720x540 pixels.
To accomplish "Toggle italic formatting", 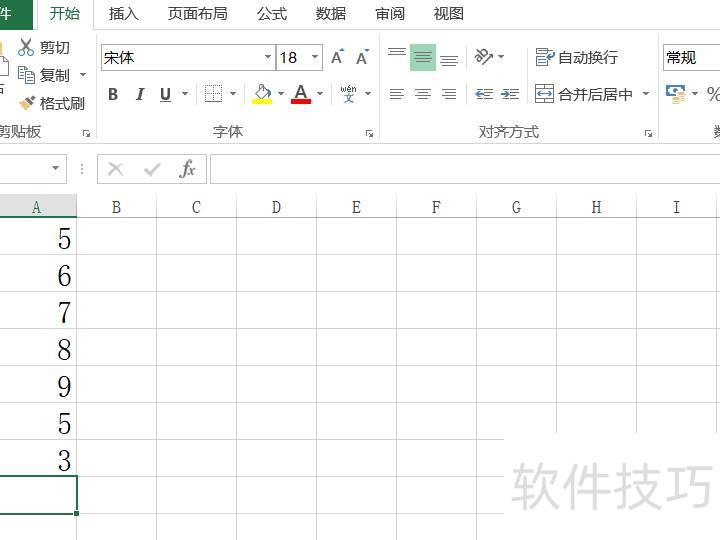I will (140, 94).
